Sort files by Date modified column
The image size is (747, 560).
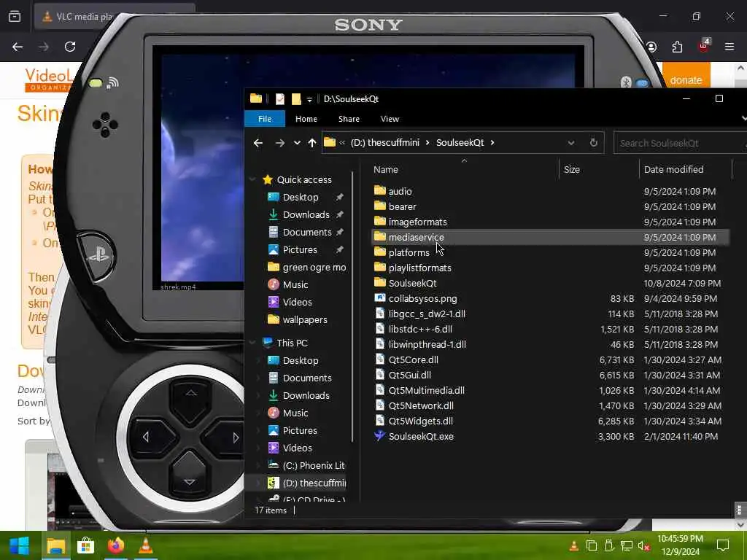673,169
